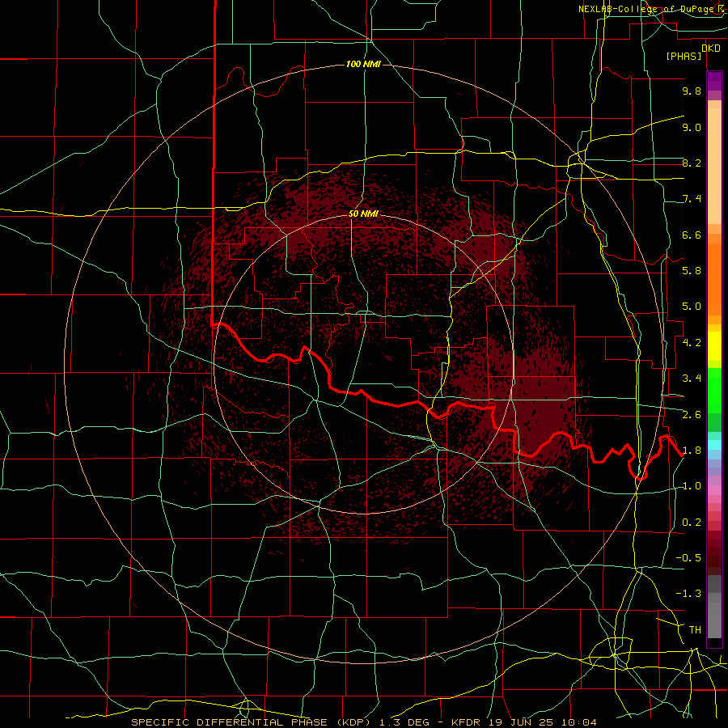Click the SPECIFIC DIFFERENTIAL PHASE title text

(231, 722)
